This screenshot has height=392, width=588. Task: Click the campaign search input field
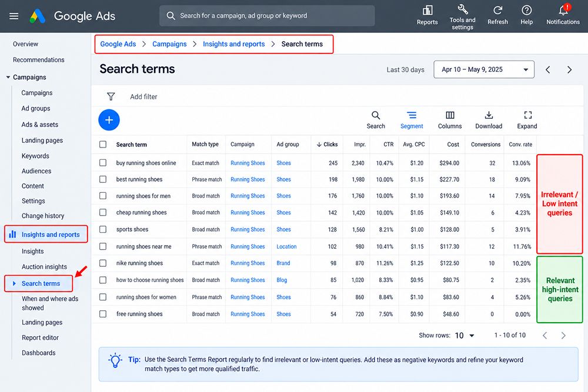point(267,16)
